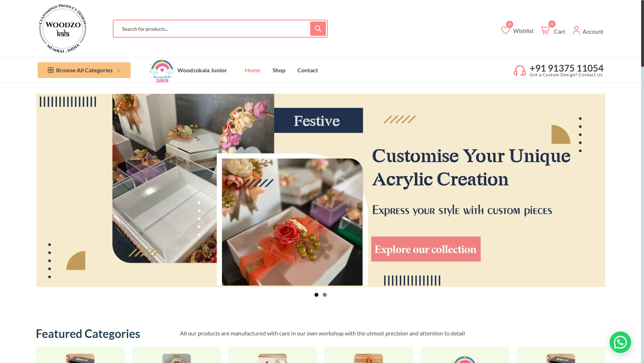The height and width of the screenshot is (363, 644).
Task: Open the Wishlist heart icon
Action: [505, 30]
